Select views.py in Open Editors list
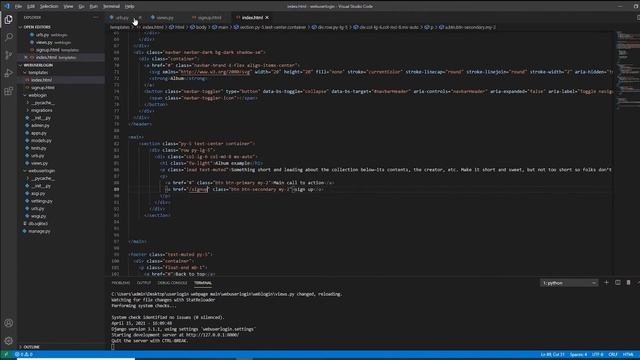 44,42
